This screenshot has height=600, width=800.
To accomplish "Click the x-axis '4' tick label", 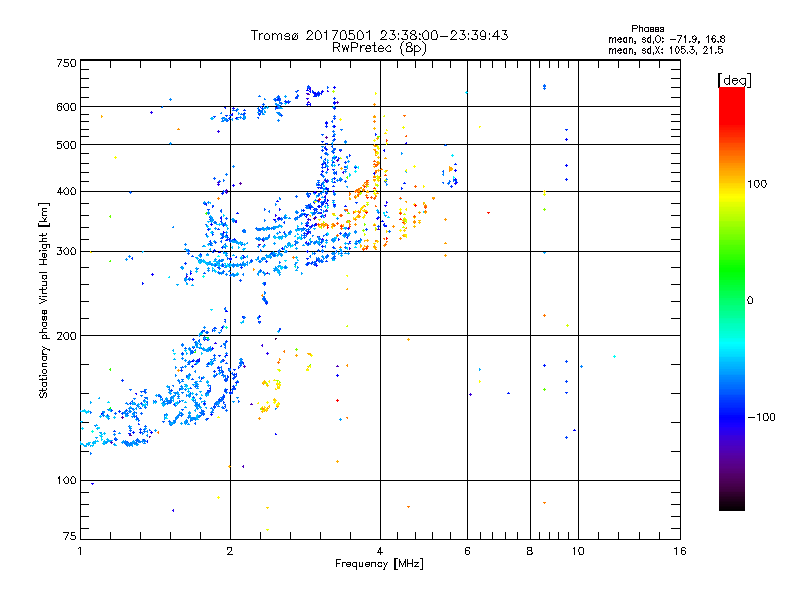I will pyautogui.click(x=380, y=551).
